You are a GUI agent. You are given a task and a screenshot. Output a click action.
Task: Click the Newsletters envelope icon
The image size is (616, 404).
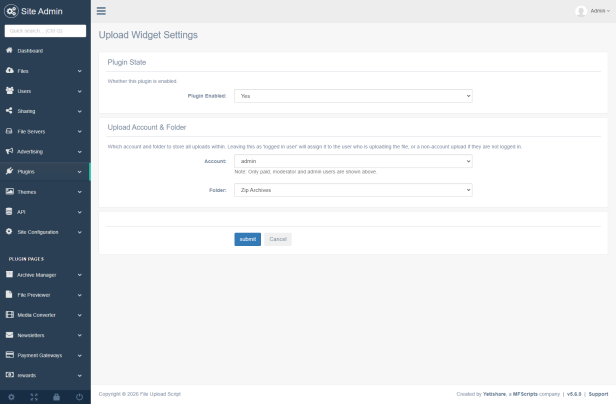click(x=9, y=335)
